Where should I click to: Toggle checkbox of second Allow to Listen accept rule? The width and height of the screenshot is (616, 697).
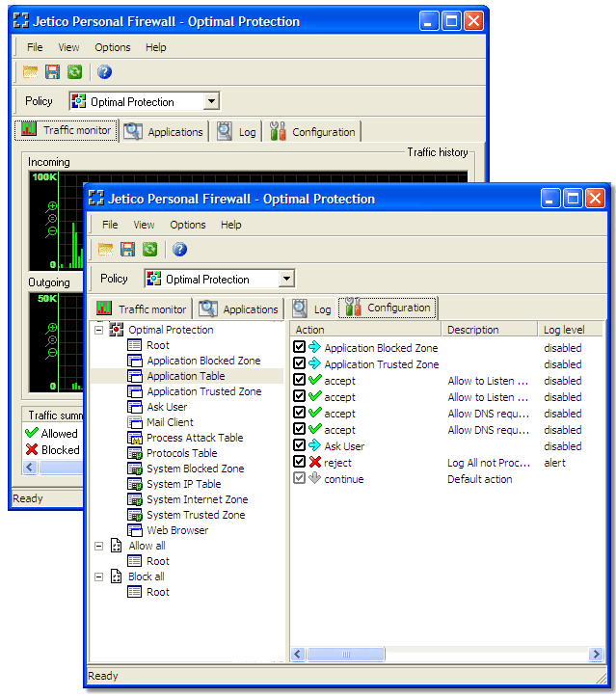[300, 396]
